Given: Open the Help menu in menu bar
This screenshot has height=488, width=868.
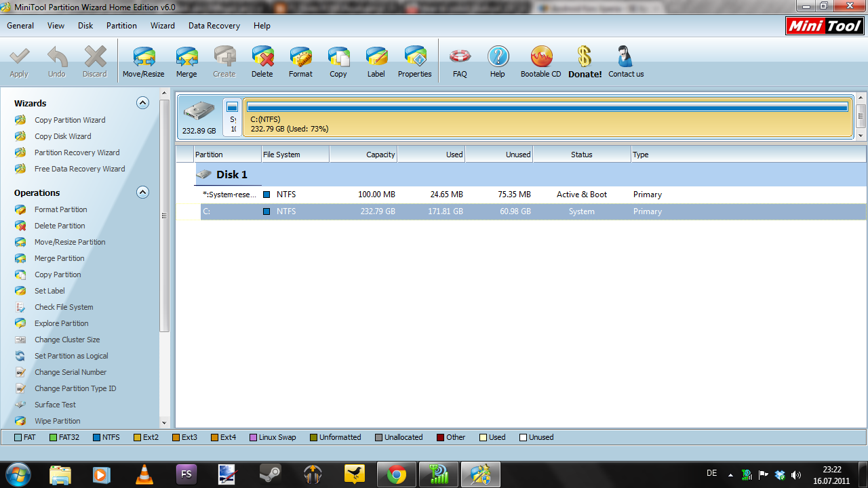Looking at the screenshot, I should click(x=262, y=26).
